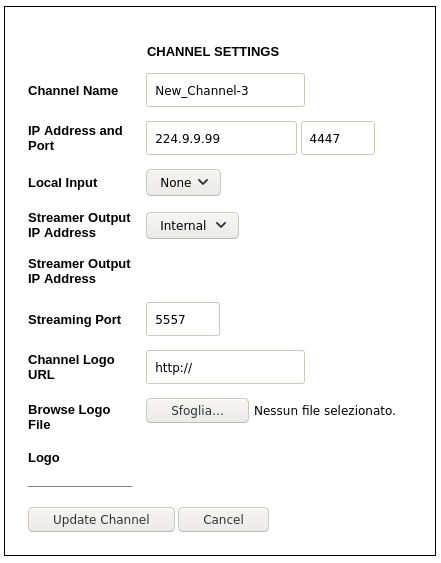This screenshot has height=563, width=441.
Task: Click the CHANNEL SETTINGS heading
Action: (213, 52)
